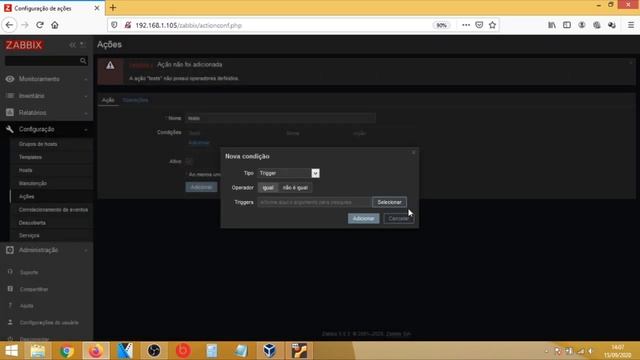640x360 pixels.
Task: Expand the Inventário menu chevron
Action: point(86,96)
